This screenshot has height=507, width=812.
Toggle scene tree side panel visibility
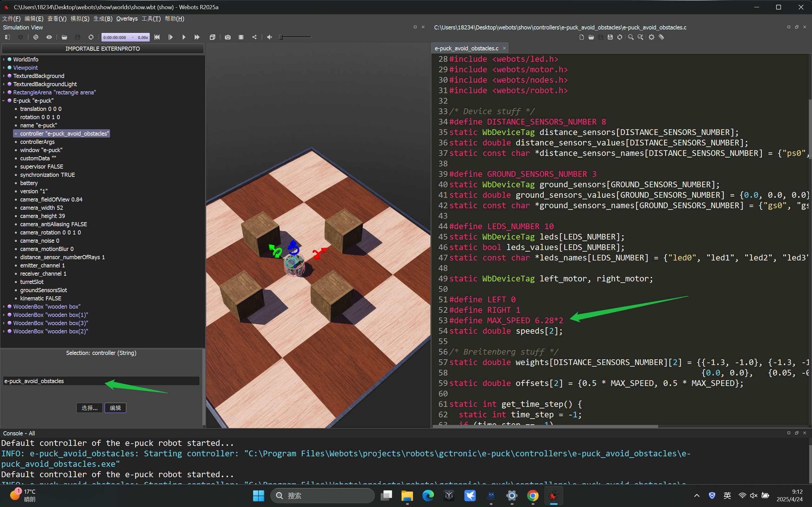pos(7,37)
